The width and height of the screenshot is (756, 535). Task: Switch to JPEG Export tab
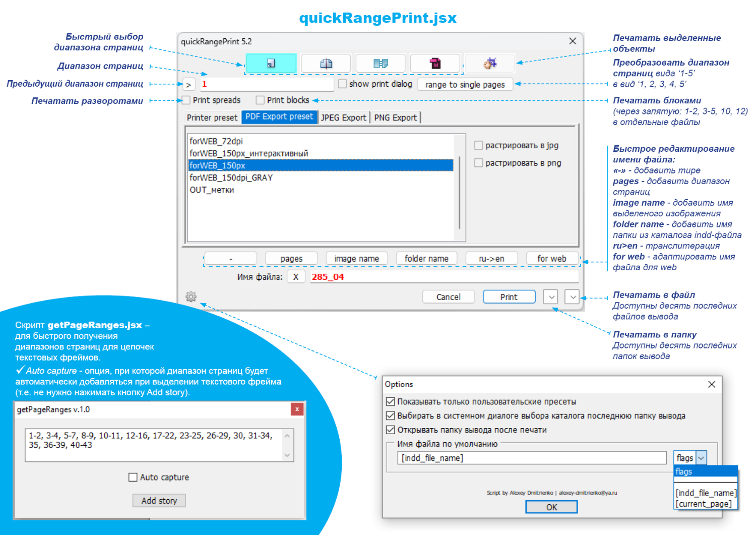[x=344, y=117]
